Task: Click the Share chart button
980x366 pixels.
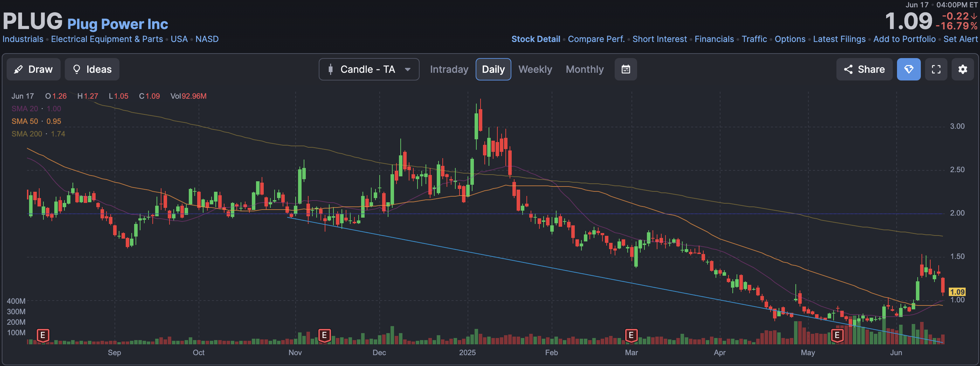Action: coord(864,69)
